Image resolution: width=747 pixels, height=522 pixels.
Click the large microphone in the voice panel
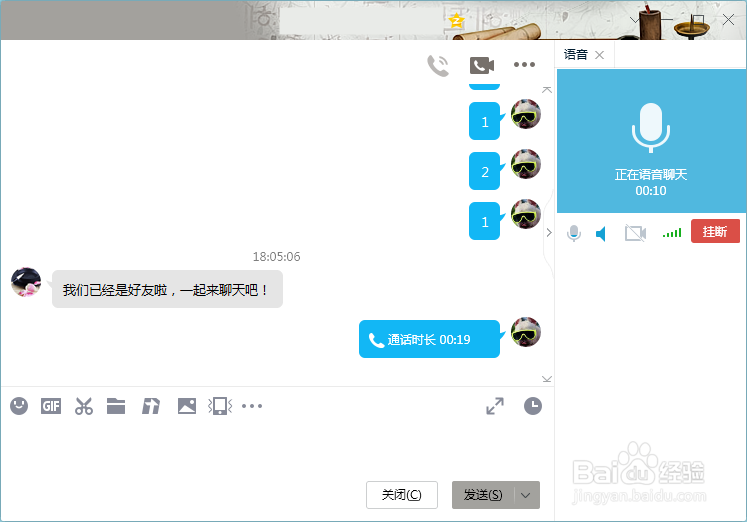[x=651, y=128]
